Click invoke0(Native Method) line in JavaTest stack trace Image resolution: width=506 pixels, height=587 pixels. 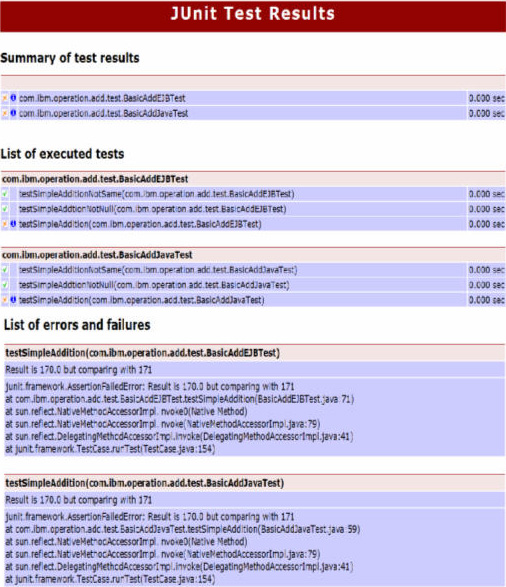(x=126, y=542)
